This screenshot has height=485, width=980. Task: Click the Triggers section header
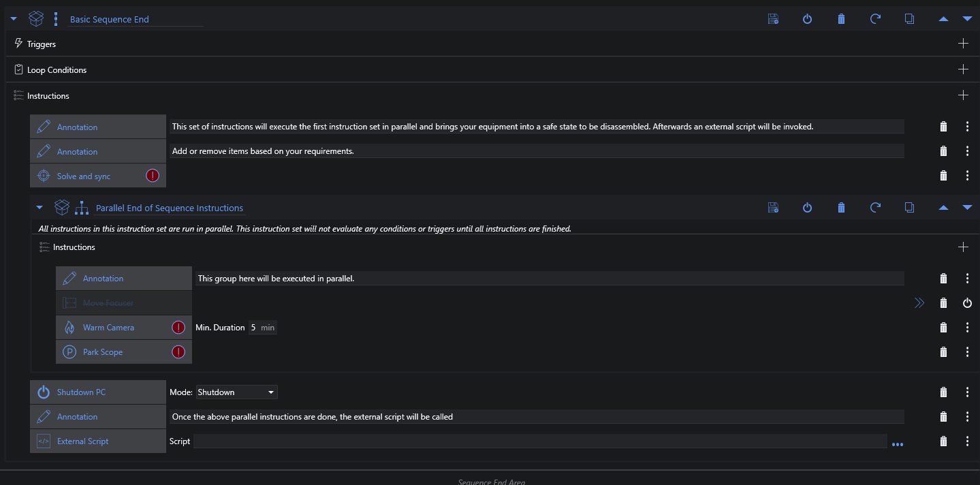click(41, 44)
